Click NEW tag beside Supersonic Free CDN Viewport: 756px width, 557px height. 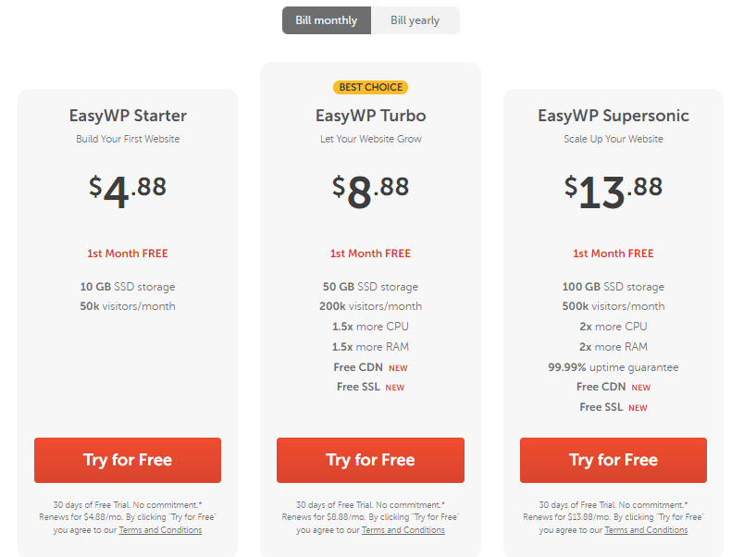(640, 388)
